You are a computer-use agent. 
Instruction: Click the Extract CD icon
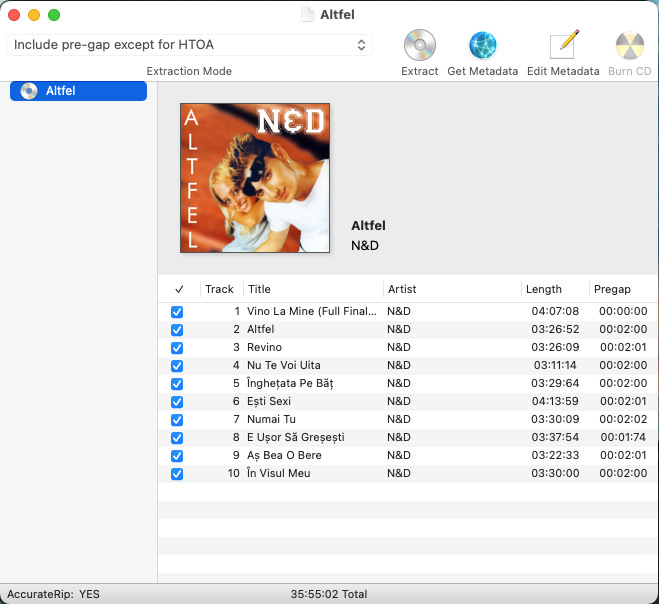tap(419, 45)
